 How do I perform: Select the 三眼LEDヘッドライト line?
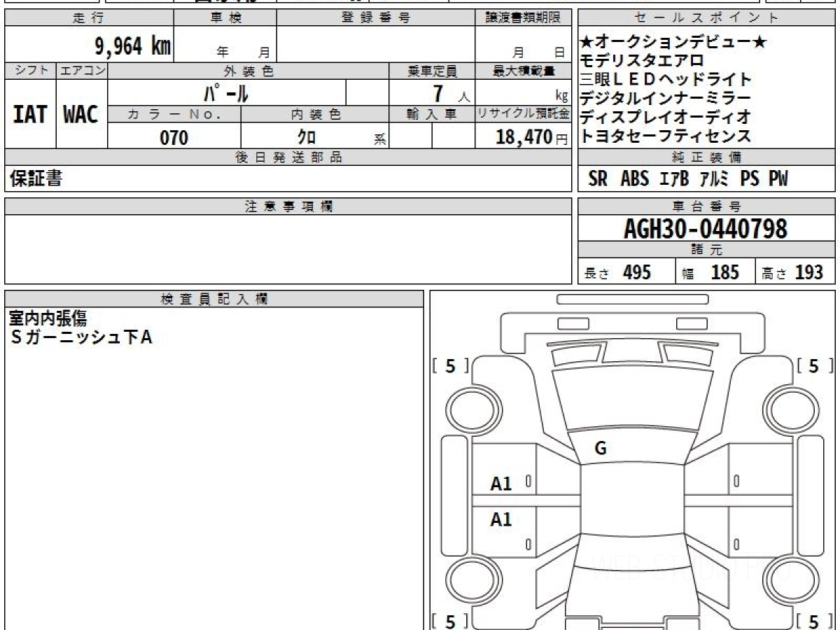666,80
